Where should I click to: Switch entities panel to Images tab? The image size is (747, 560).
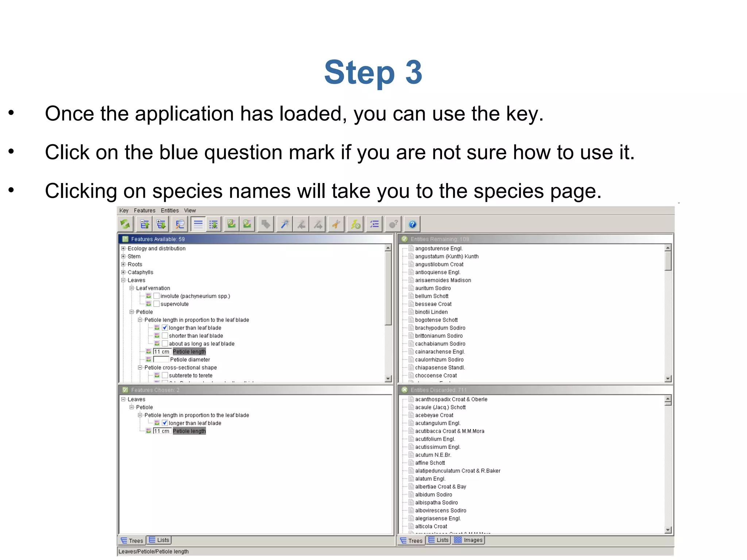pyautogui.click(x=468, y=540)
